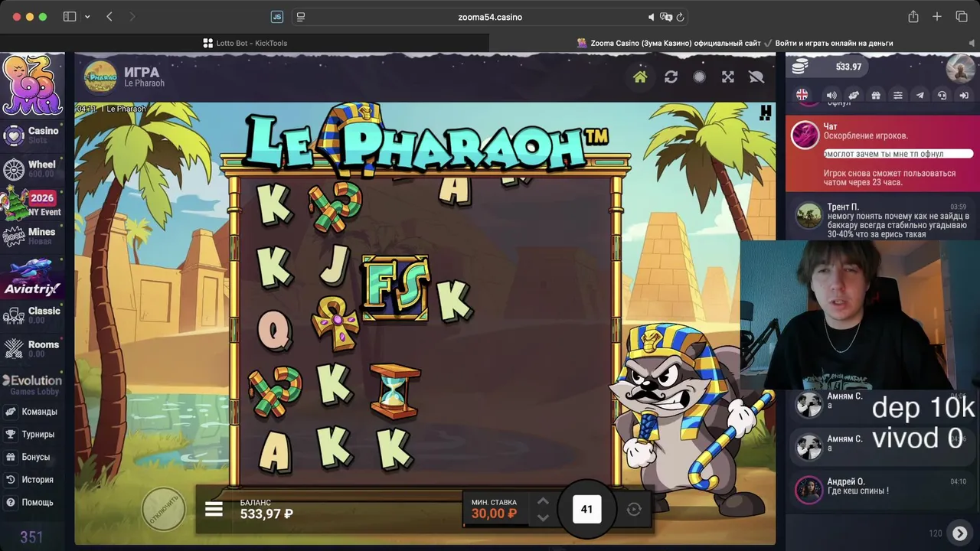
Task: Open Турниры in the sidebar
Action: tap(31, 435)
